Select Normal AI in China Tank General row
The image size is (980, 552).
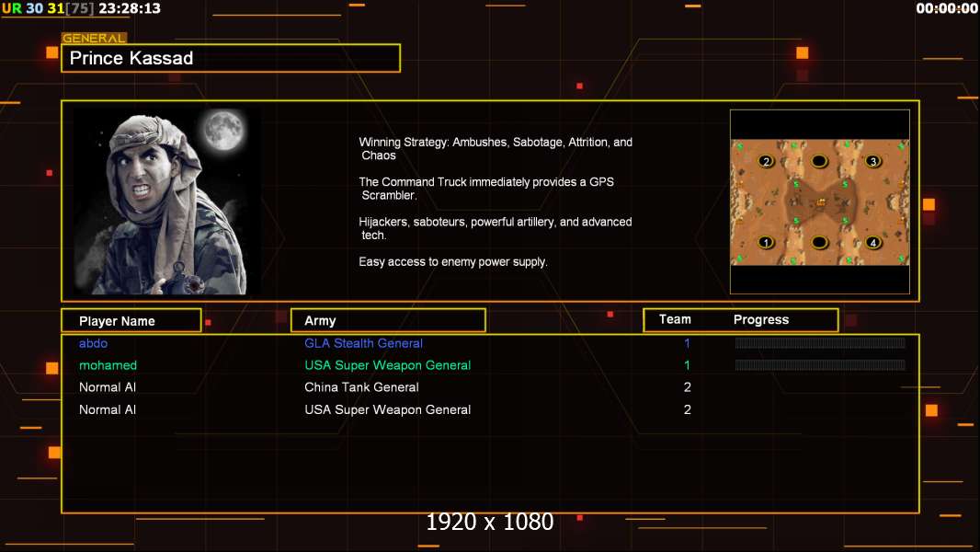108,387
